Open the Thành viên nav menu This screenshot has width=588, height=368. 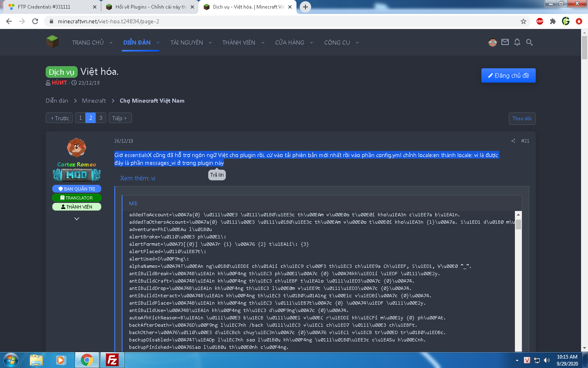(x=238, y=43)
